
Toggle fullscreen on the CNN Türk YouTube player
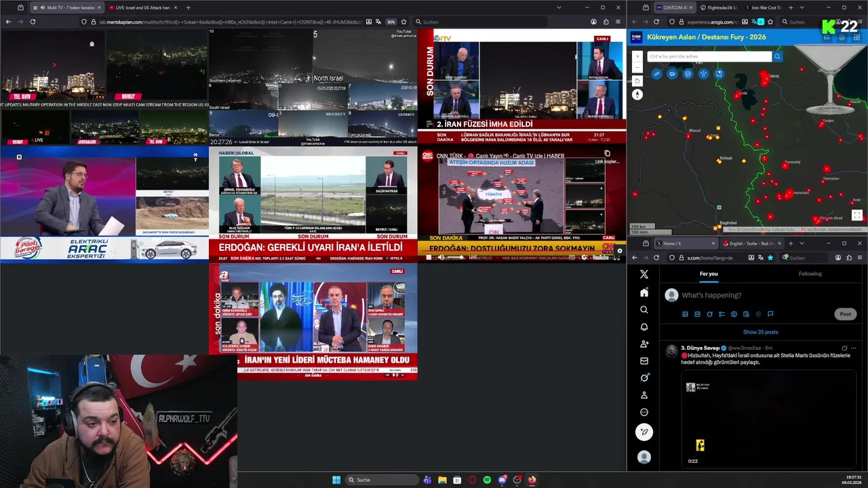616,258
